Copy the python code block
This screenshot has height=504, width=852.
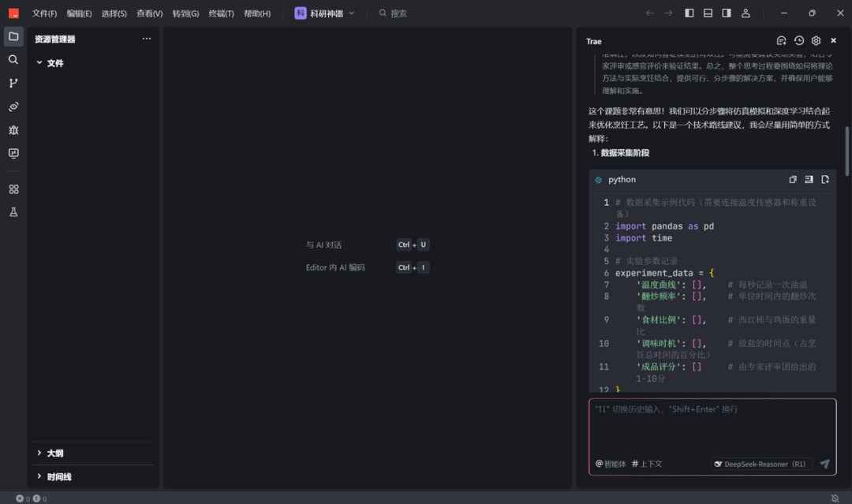793,180
